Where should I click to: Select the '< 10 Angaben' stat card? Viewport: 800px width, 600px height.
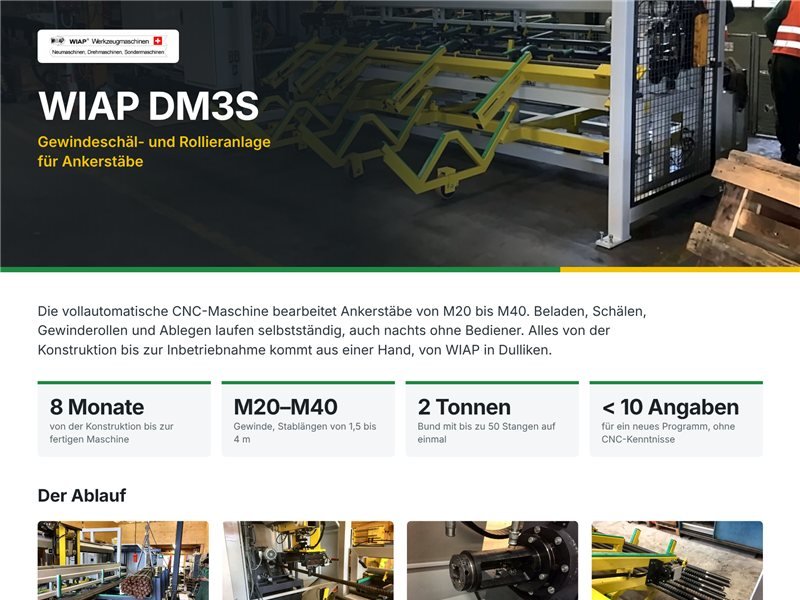click(676, 419)
